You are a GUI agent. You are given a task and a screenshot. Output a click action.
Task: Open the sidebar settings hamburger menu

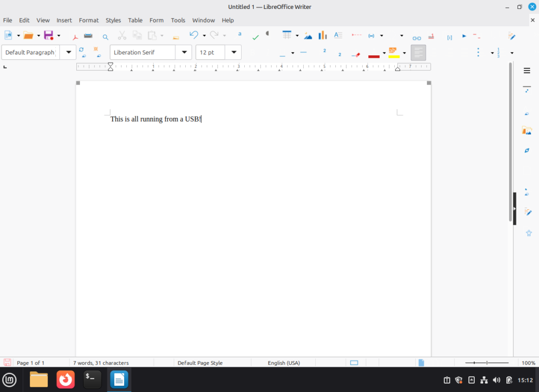click(526, 71)
